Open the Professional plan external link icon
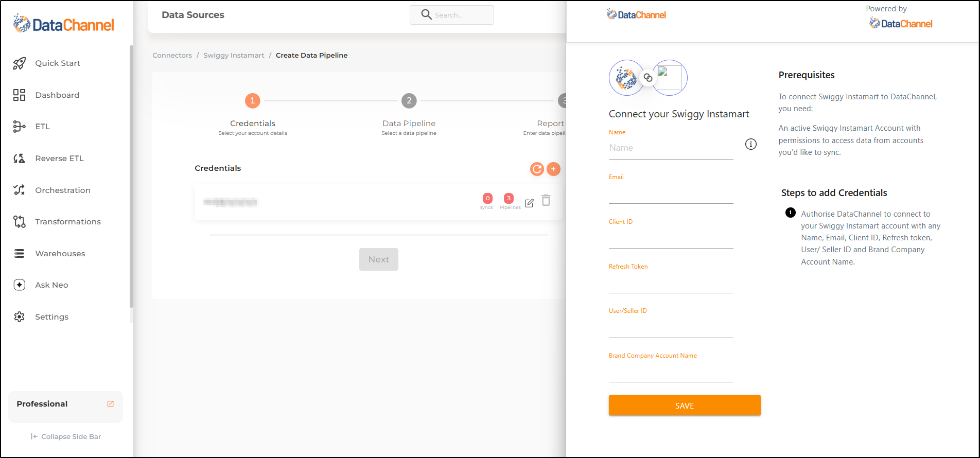This screenshot has height=458, width=980. pos(110,404)
